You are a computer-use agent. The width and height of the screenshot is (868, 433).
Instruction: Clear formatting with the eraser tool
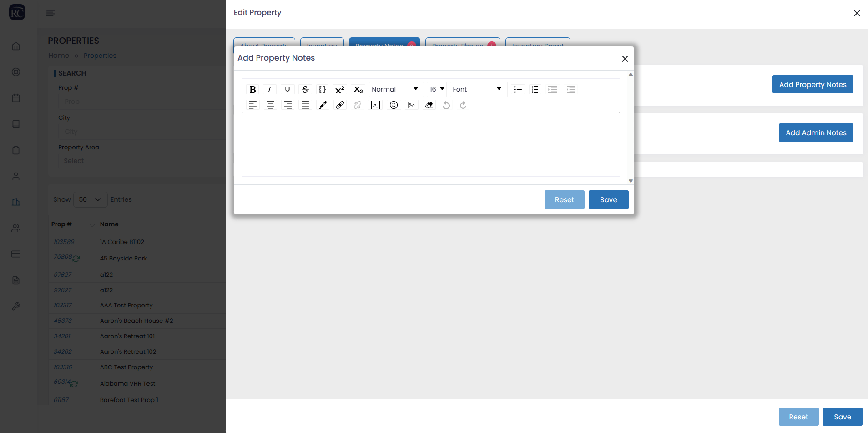click(x=429, y=105)
